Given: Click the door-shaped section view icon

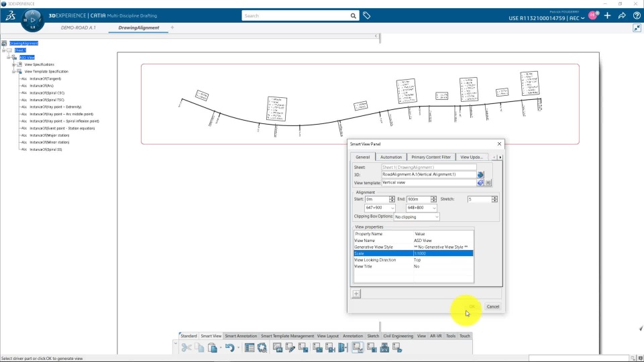Looking at the screenshot, I should coord(343,348).
